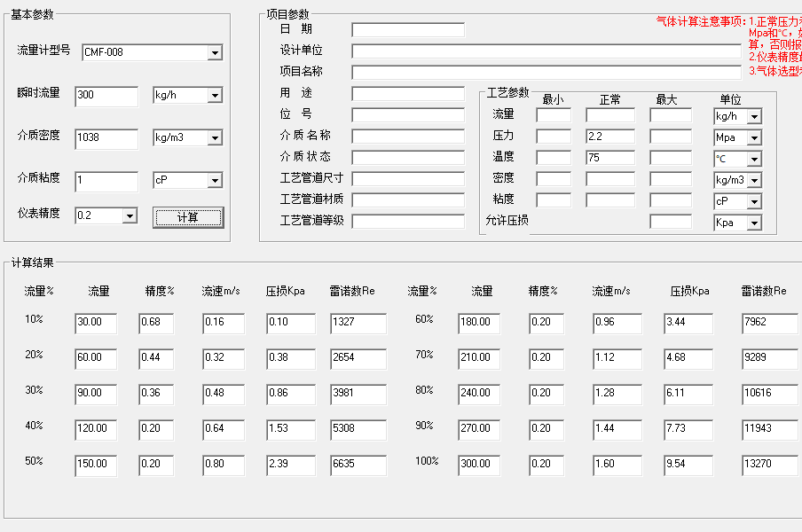Click the 计算 calculate button
Image resolution: width=802 pixels, height=532 pixels.
point(188,217)
